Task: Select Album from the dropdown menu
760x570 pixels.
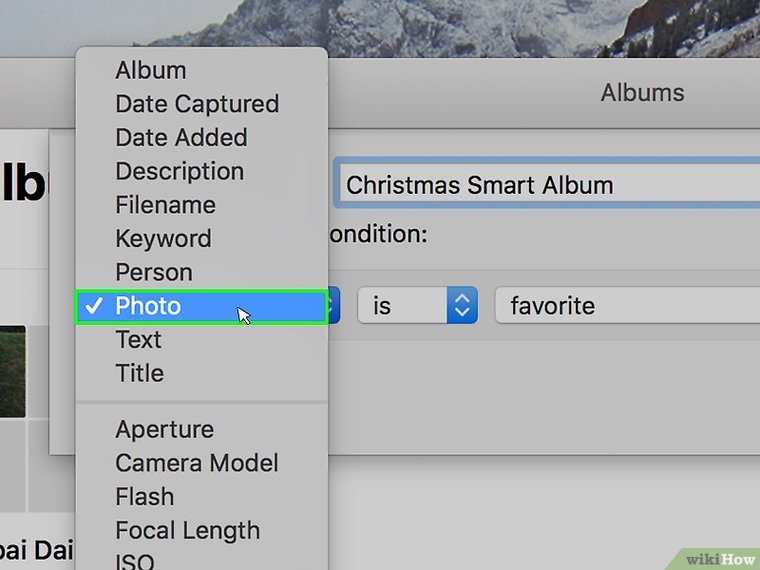Action: pyautogui.click(x=151, y=70)
